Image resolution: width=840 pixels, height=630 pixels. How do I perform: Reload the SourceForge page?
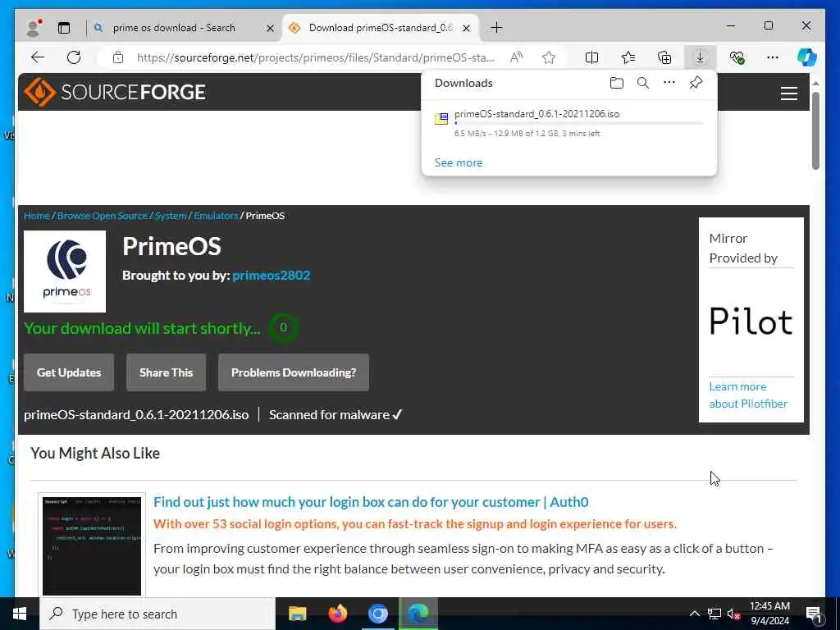pyautogui.click(x=74, y=57)
